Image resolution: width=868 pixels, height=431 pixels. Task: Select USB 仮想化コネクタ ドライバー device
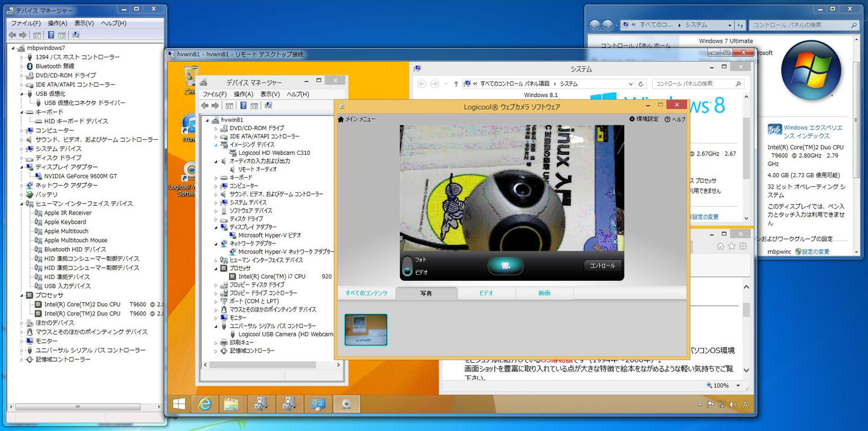point(84,103)
